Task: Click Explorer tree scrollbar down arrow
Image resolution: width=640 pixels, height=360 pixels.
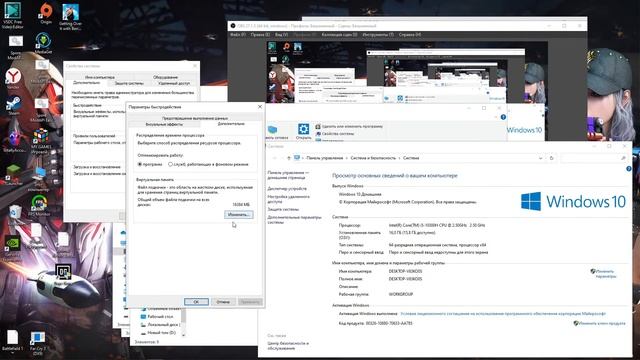Action: (x=183, y=334)
